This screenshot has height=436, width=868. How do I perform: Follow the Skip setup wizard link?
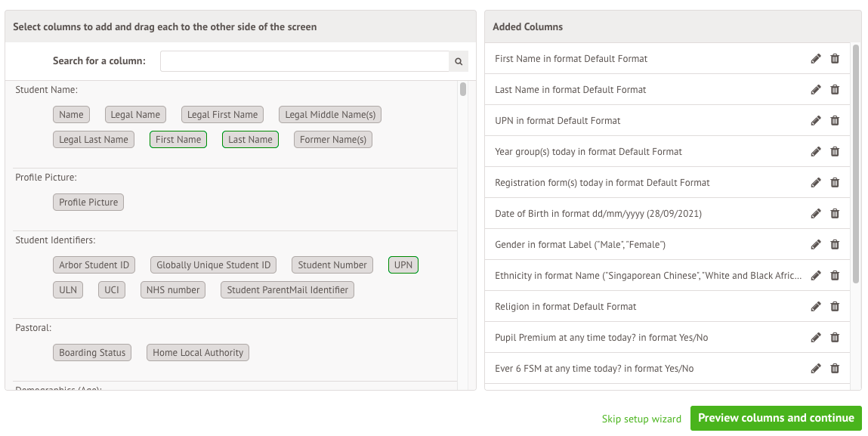[641, 419]
